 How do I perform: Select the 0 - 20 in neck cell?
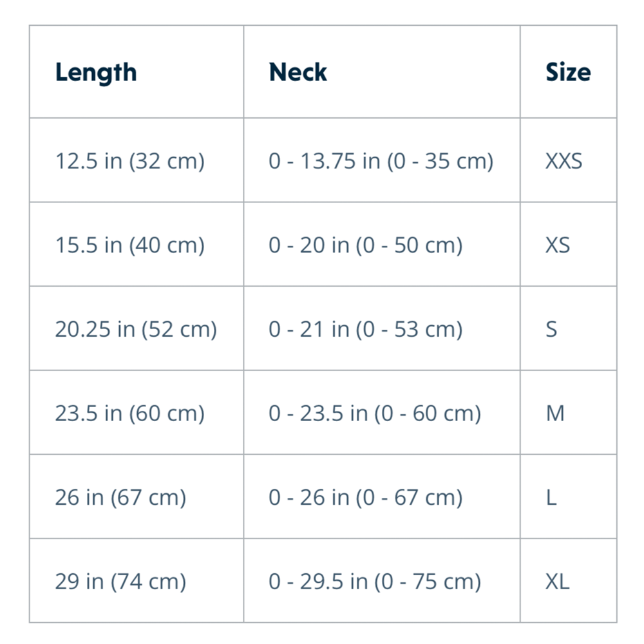[x=365, y=245]
